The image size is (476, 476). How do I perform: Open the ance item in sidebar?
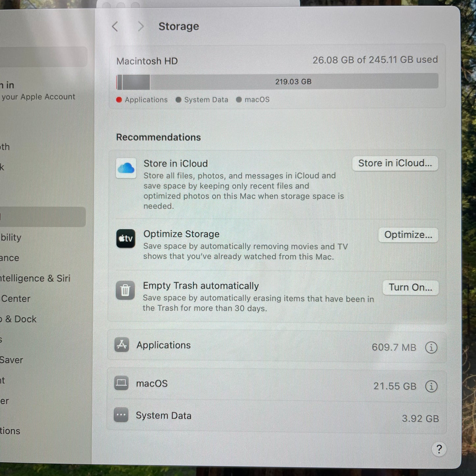[10, 258]
